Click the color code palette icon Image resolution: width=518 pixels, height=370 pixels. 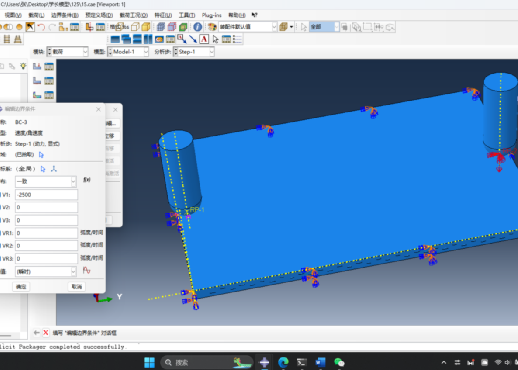tap(212, 27)
